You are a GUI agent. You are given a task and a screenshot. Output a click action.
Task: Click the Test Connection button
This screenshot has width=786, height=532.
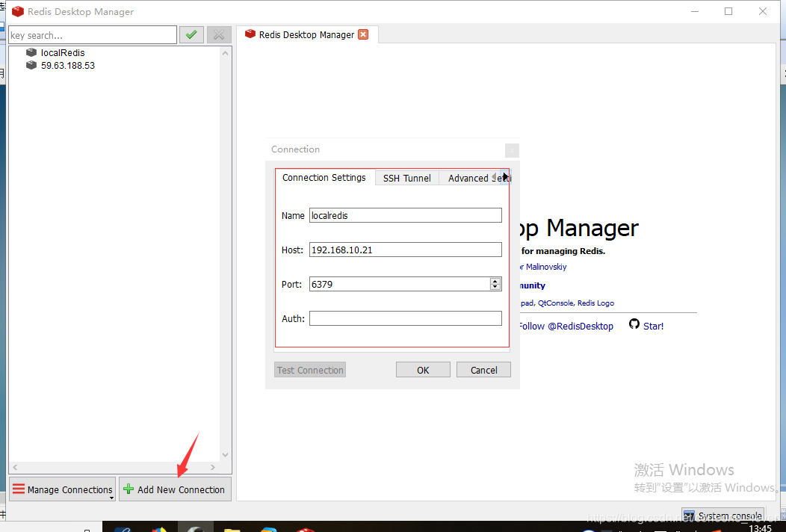[x=310, y=370]
